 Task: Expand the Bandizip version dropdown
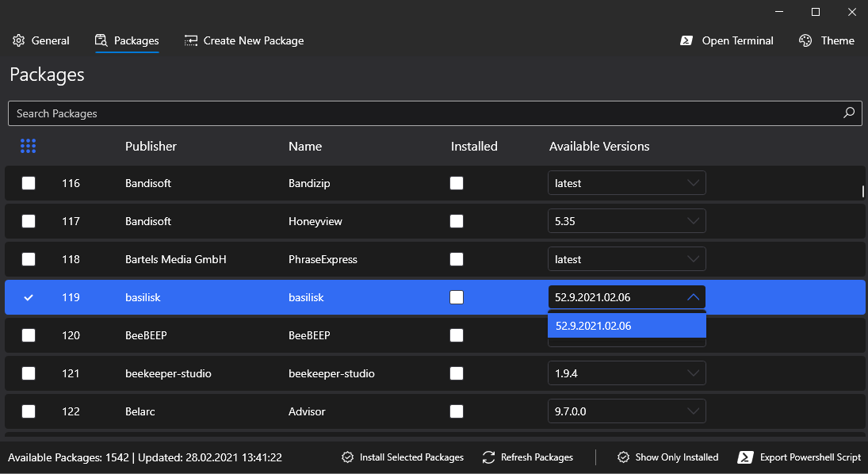point(693,183)
